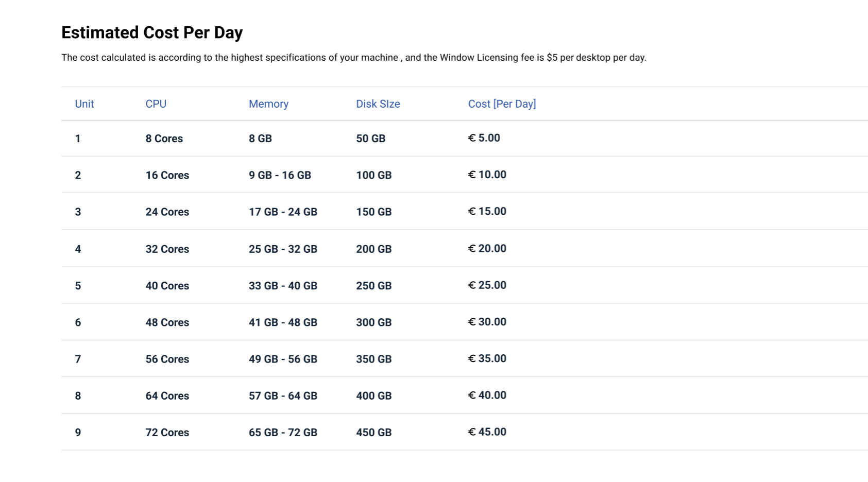The height and width of the screenshot is (482, 868).
Task: Click unit number 2 in the 16 Cores row
Action: (x=78, y=175)
